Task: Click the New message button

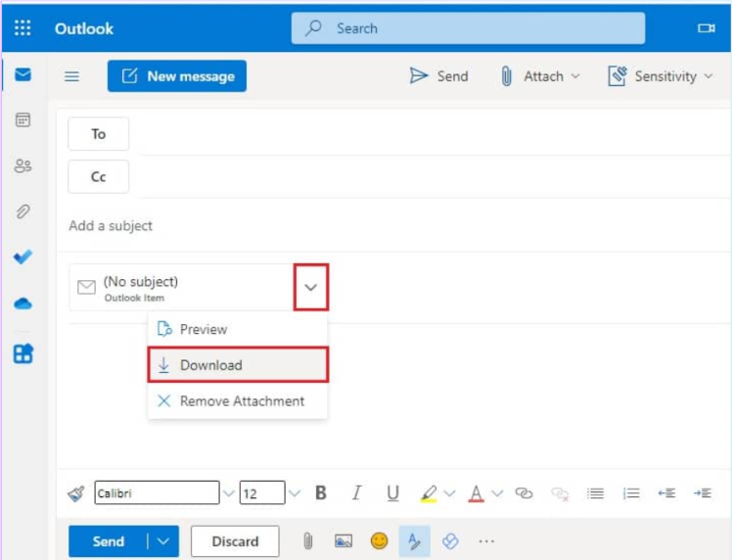Action: point(177,75)
